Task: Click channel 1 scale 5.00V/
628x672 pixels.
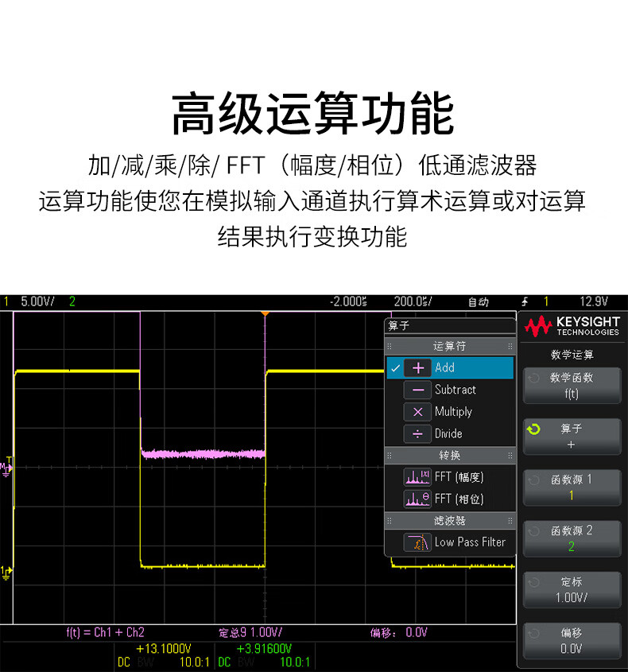Action: click(x=37, y=301)
